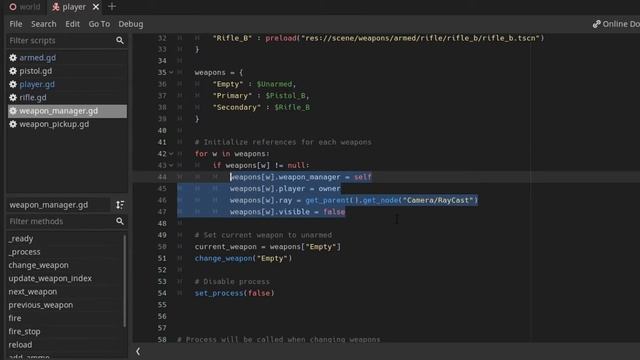Image resolution: width=640 pixels, height=360 pixels.
Task: Click change_weapon("Empty") call on line 51
Action: coord(243,258)
